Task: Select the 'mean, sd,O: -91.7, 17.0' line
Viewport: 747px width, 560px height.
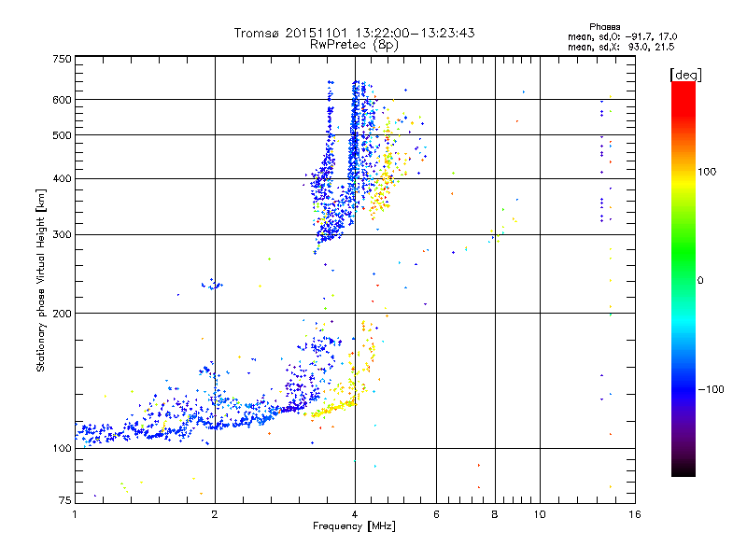Action: pyautogui.click(x=622, y=36)
